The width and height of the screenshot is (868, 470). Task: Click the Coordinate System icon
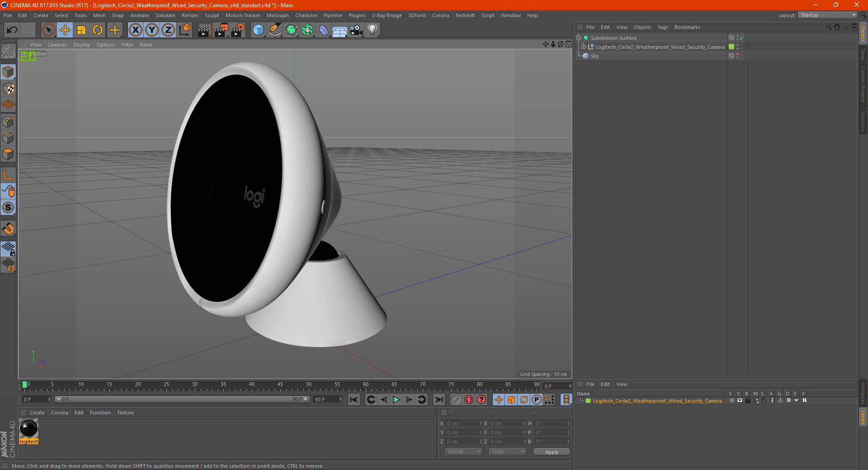(x=185, y=30)
